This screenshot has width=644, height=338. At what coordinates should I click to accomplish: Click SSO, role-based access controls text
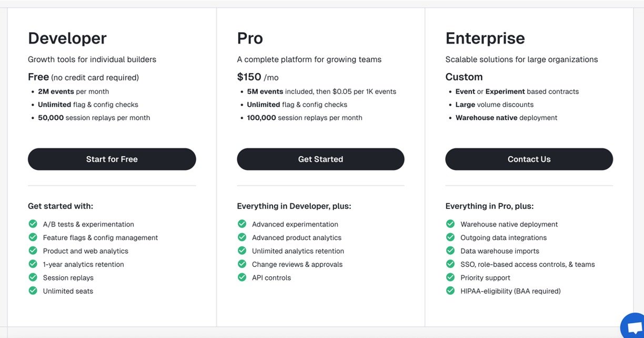pyautogui.click(x=528, y=264)
